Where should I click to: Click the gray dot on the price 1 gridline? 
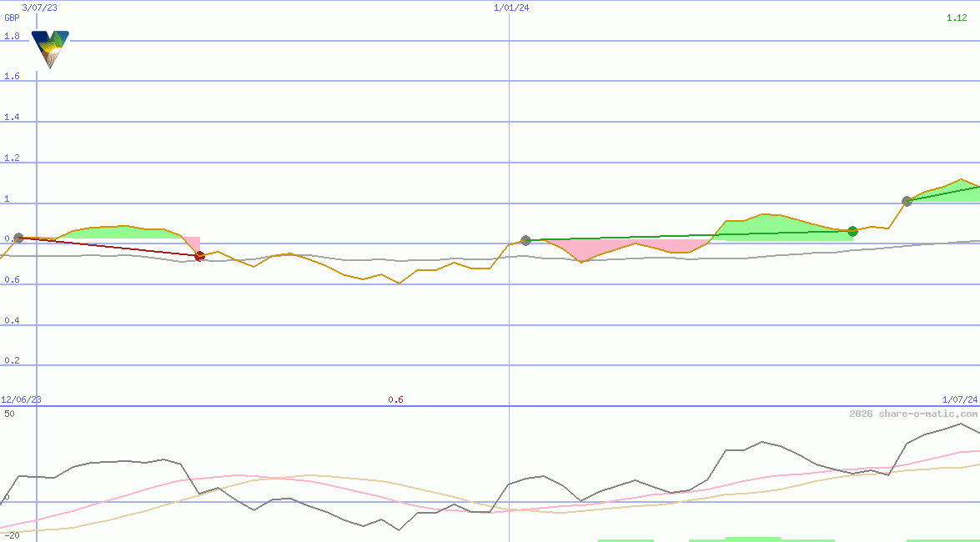(x=907, y=201)
